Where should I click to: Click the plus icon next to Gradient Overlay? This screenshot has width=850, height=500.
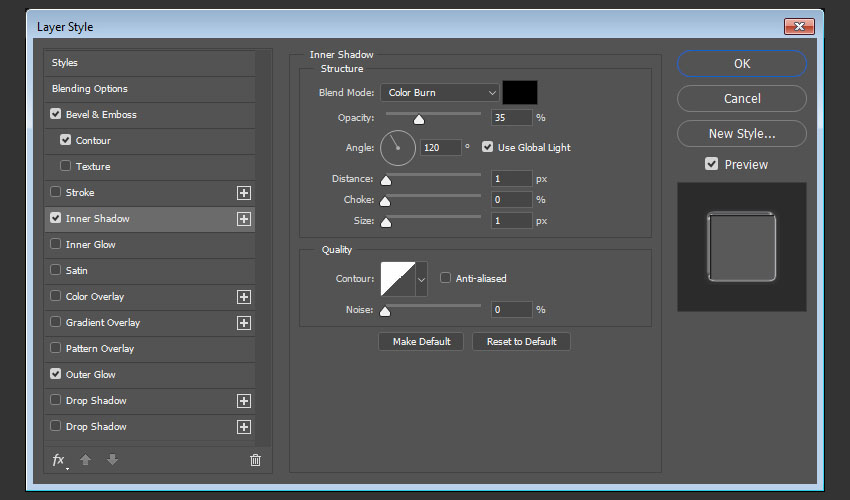[x=243, y=323]
